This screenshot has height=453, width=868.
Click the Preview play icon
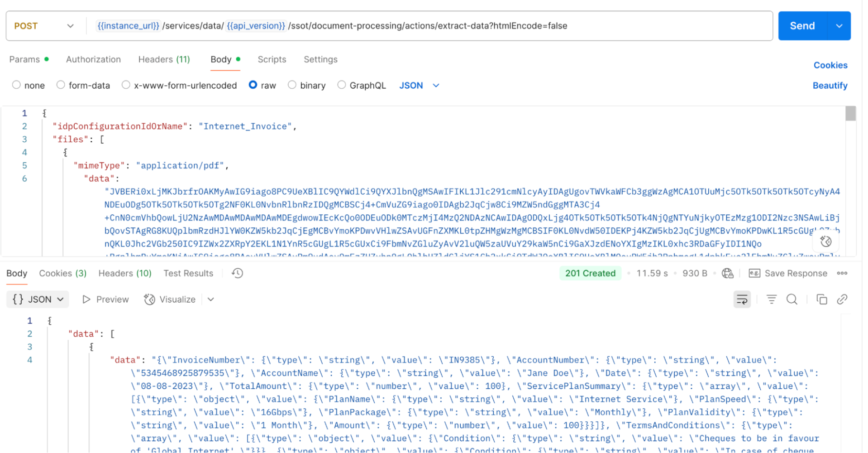click(86, 300)
